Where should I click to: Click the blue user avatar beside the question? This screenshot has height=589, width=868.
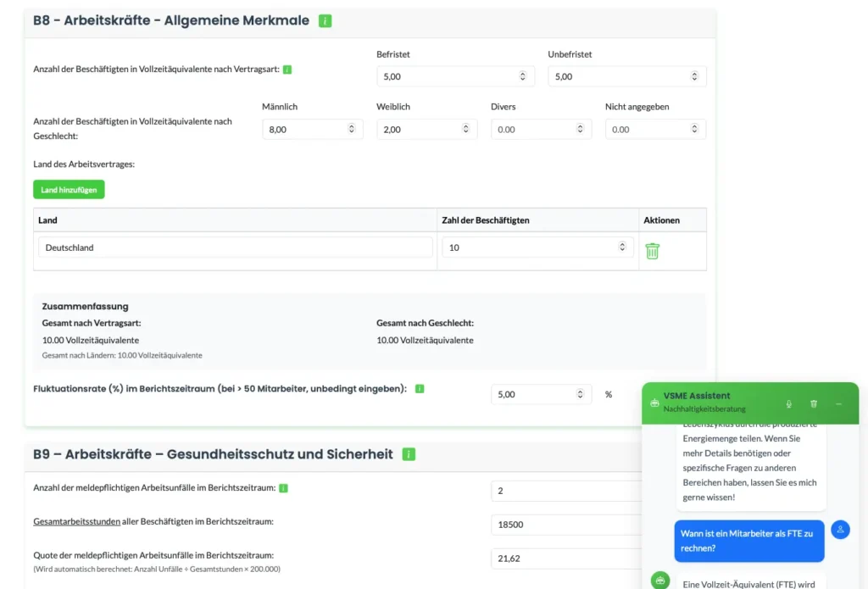tap(840, 529)
